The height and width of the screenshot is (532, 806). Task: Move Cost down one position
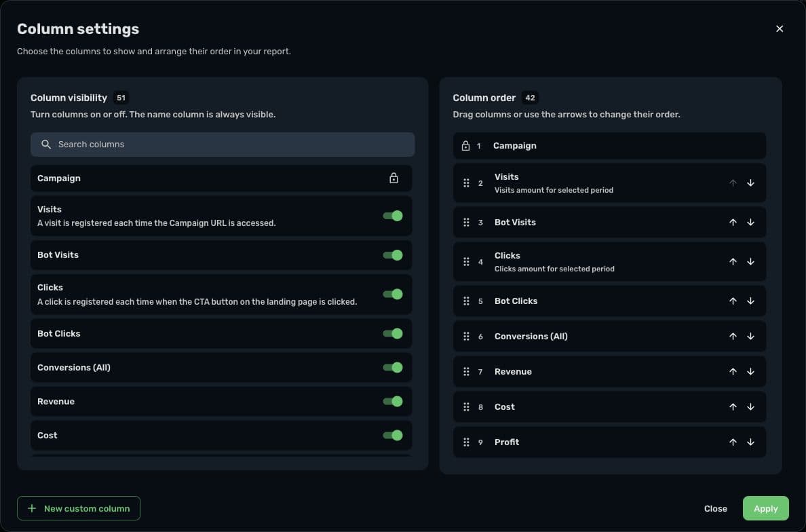pyautogui.click(x=750, y=407)
